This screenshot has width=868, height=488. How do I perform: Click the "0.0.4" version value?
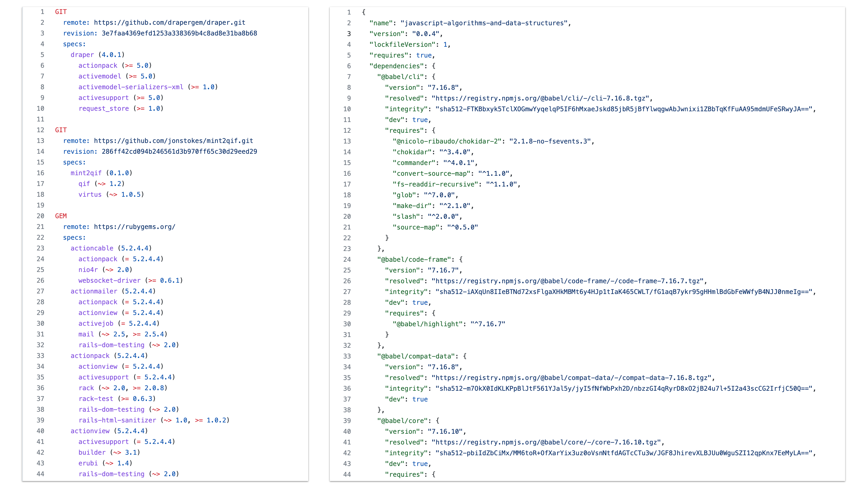tap(426, 34)
